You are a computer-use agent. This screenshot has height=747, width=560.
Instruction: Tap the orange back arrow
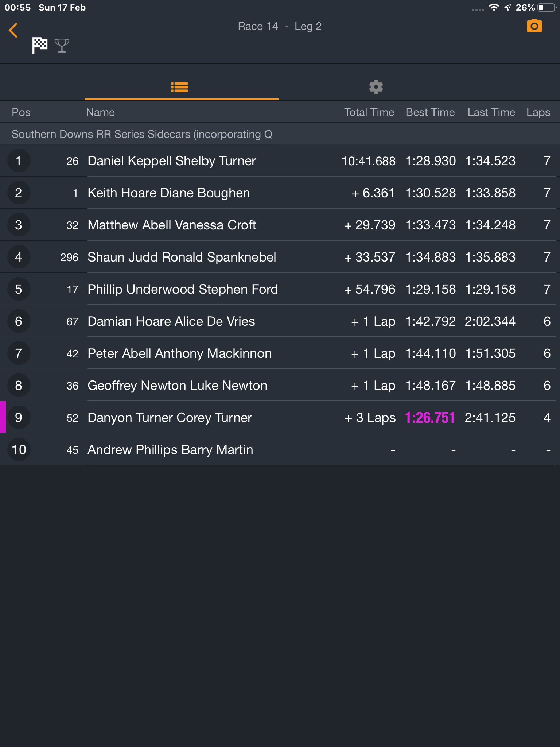[x=13, y=30]
